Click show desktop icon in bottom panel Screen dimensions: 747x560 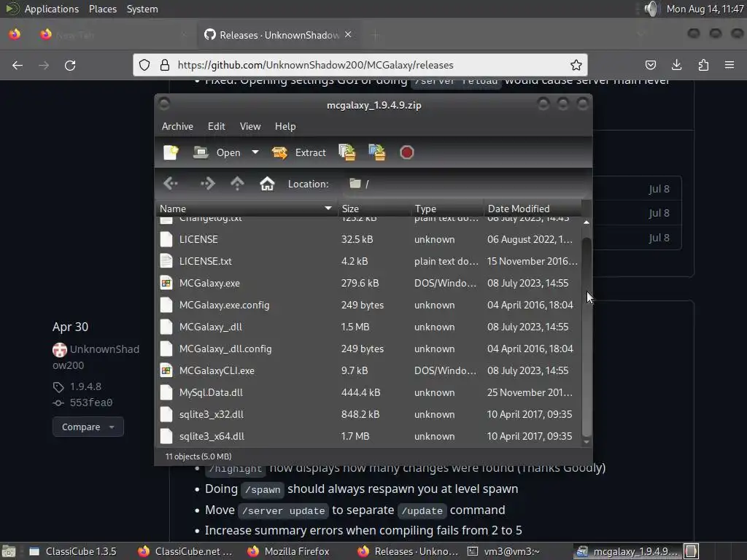tap(8, 551)
